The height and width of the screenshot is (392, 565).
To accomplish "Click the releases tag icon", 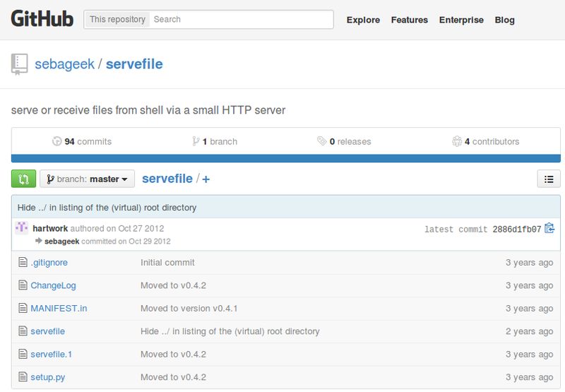I will coord(322,141).
